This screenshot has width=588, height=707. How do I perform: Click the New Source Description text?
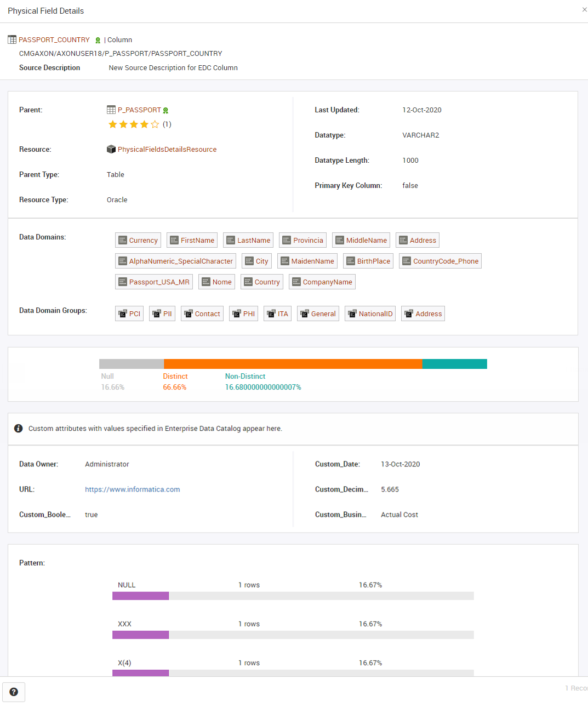pos(173,68)
